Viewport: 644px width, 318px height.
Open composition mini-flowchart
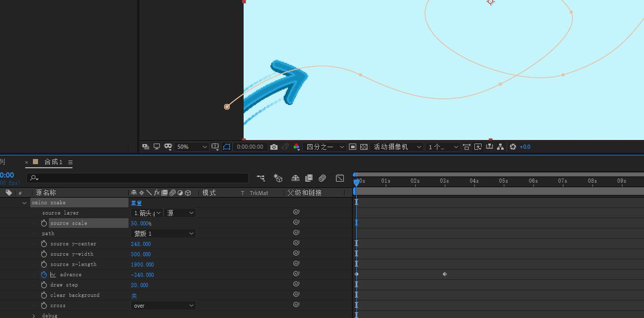(x=261, y=178)
